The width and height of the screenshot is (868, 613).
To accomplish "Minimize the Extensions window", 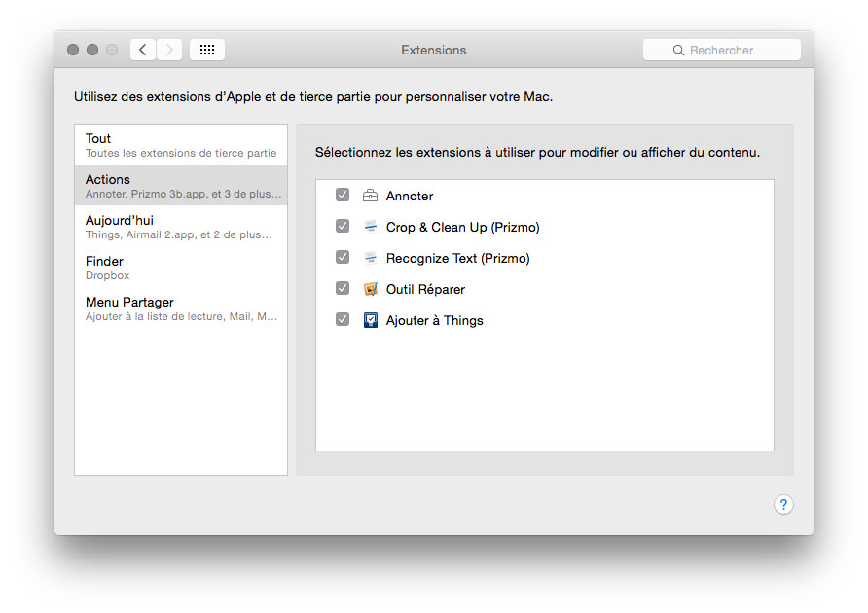I will pos(92,50).
